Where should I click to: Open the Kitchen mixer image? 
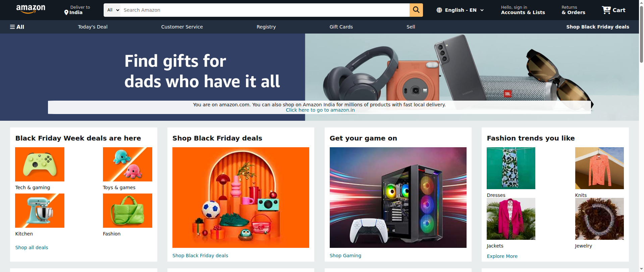coord(40,211)
